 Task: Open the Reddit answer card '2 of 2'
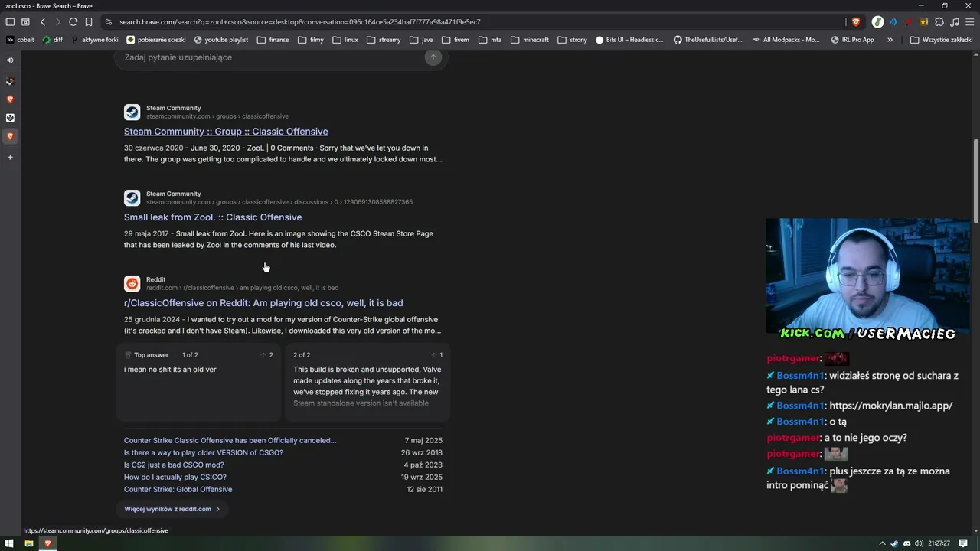point(367,383)
